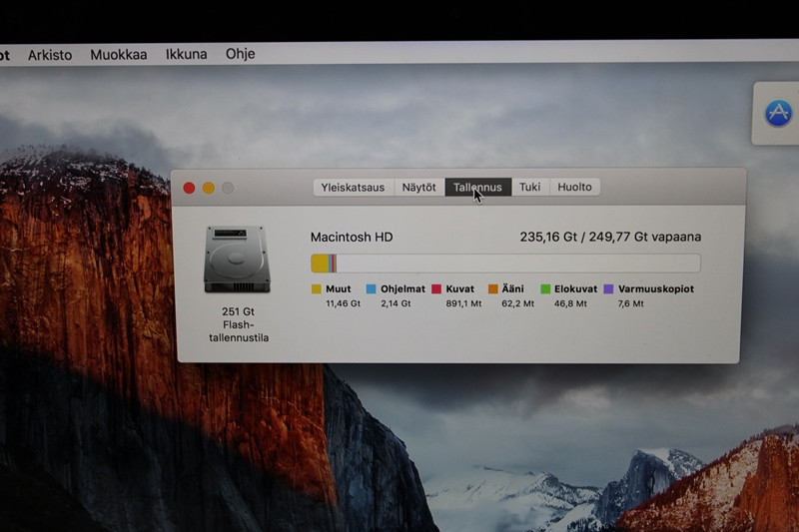Screen dimensions: 799x532
Task: Open the Ohje menu
Action: (x=241, y=54)
